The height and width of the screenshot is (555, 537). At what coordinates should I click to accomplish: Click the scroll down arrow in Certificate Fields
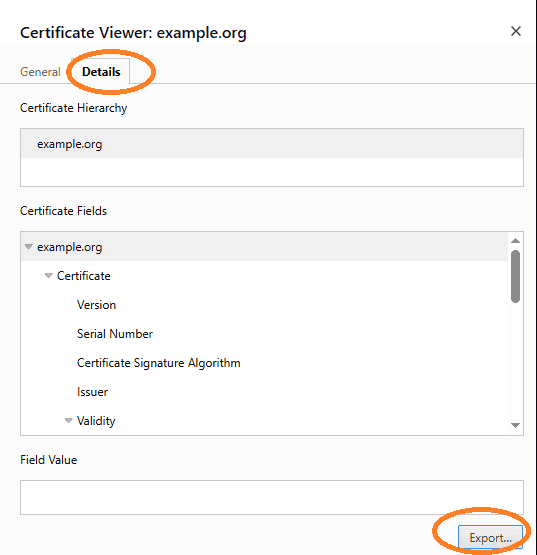pyautogui.click(x=515, y=425)
